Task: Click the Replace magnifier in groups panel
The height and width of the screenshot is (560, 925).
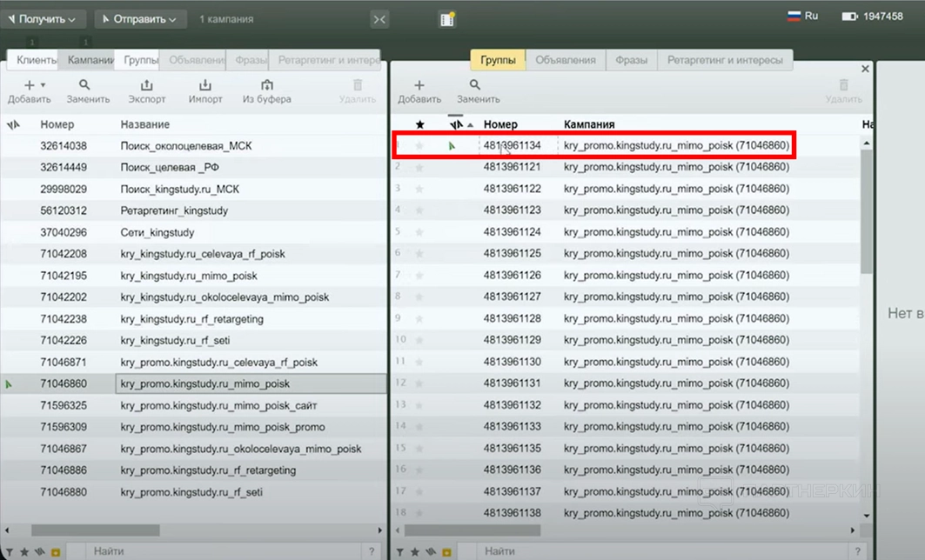Action: [475, 85]
